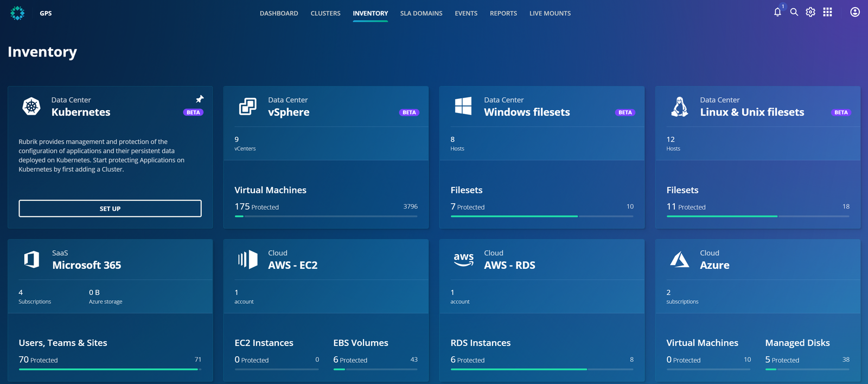Open the user account icon
868x384 pixels.
pyautogui.click(x=855, y=12)
